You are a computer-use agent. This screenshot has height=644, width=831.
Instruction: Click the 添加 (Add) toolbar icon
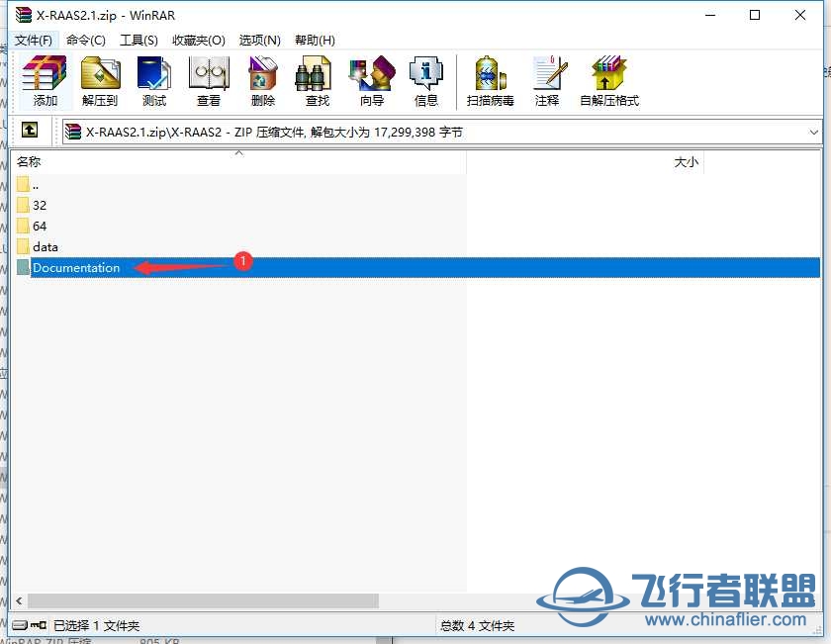[45, 80]
